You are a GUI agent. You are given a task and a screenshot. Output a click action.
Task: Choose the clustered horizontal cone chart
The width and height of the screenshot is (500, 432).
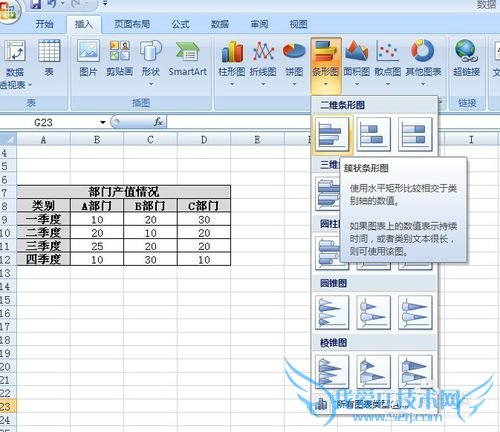pyautogui.click(x=332, y=312)
